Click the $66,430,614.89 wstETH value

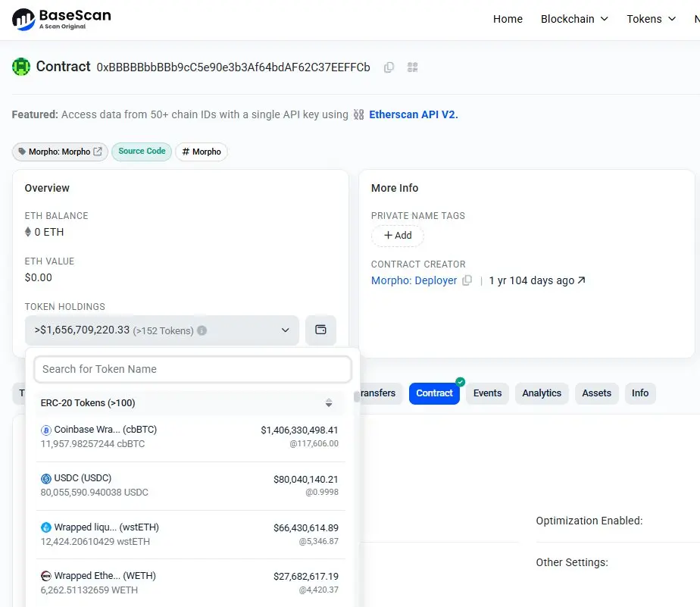pos(306,528)
